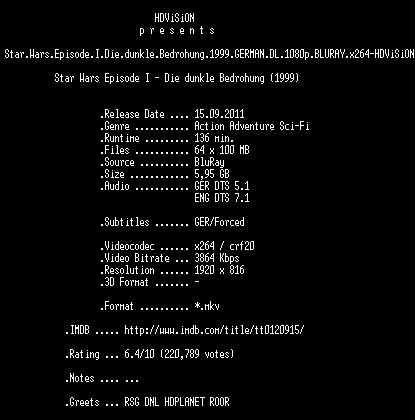415x420 pixels.
Task: Click the Video Bitrate value 3864 Kbps
Action: tap(217, 258)
